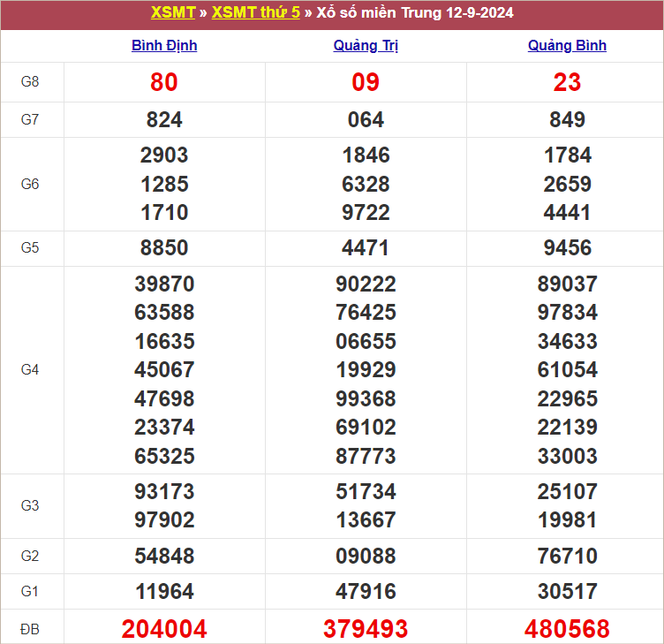
Task: Click the G5 row label
Action: point(30,247)
